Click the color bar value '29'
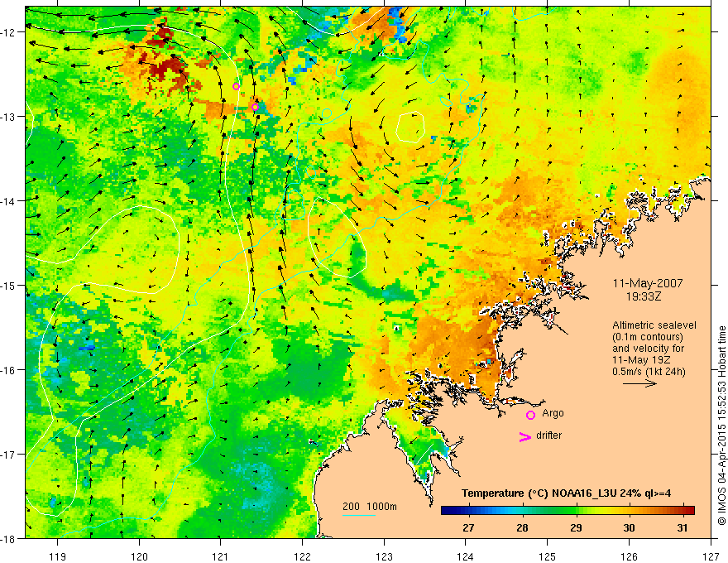 [x=576, y=527]
